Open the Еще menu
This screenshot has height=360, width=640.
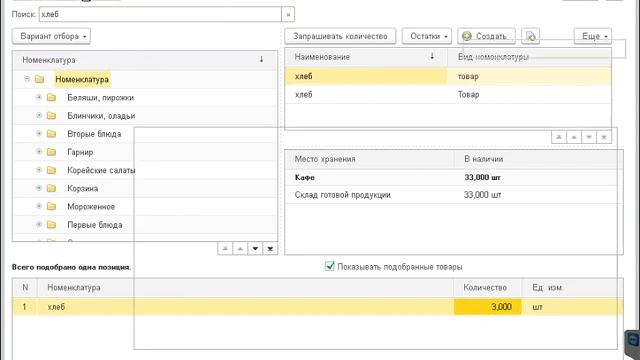[593, 36]
